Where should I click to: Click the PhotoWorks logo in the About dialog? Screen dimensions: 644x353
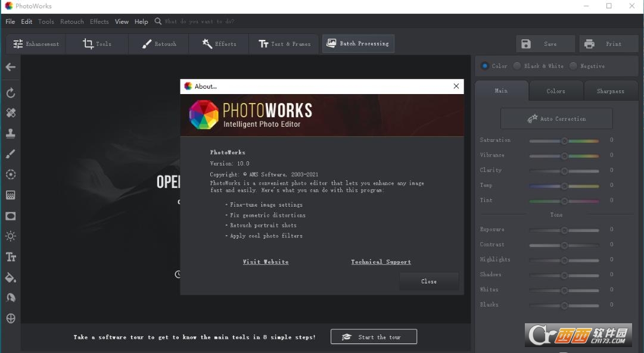click(204, 115)
